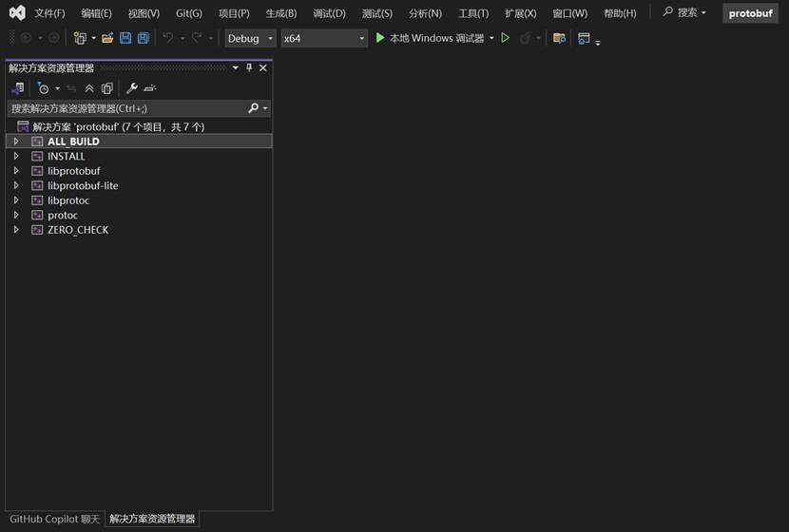Open the 生成(B) build menu
This screenshot has width=789, height=532.
click(280, 13)
